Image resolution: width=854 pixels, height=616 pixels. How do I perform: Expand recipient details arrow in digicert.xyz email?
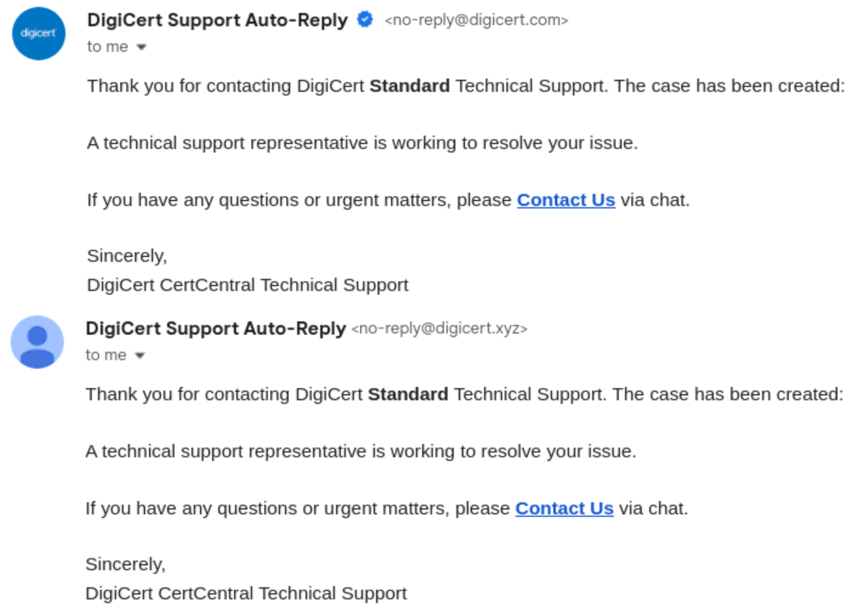(140, 355)
